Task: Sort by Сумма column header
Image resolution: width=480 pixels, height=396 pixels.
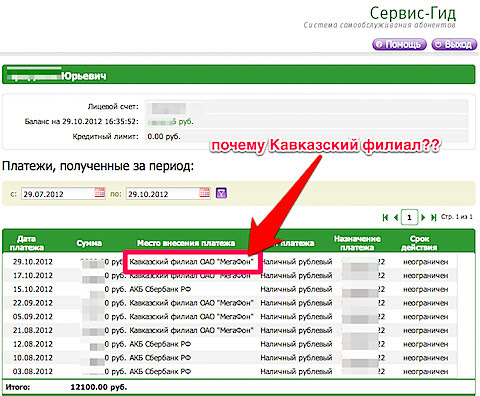Action: click(89, 243)
